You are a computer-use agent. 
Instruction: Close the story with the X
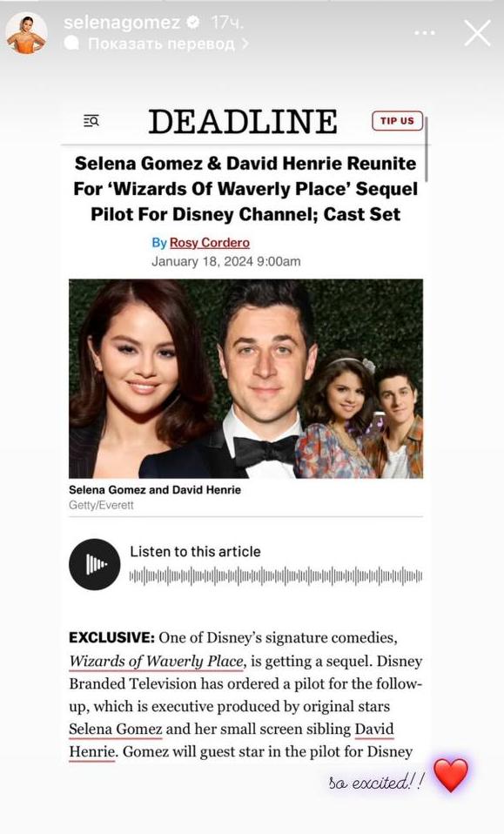[x=477, y=33]
